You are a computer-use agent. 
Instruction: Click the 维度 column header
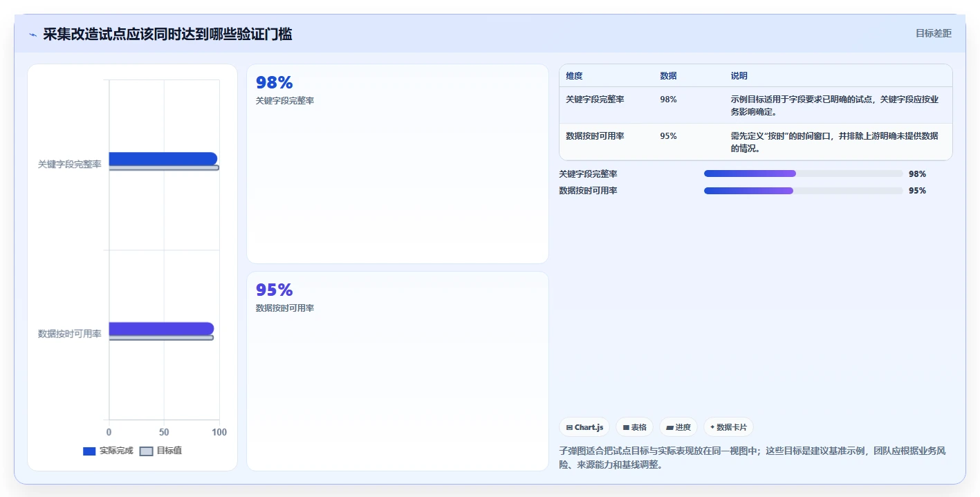[574, 76]
